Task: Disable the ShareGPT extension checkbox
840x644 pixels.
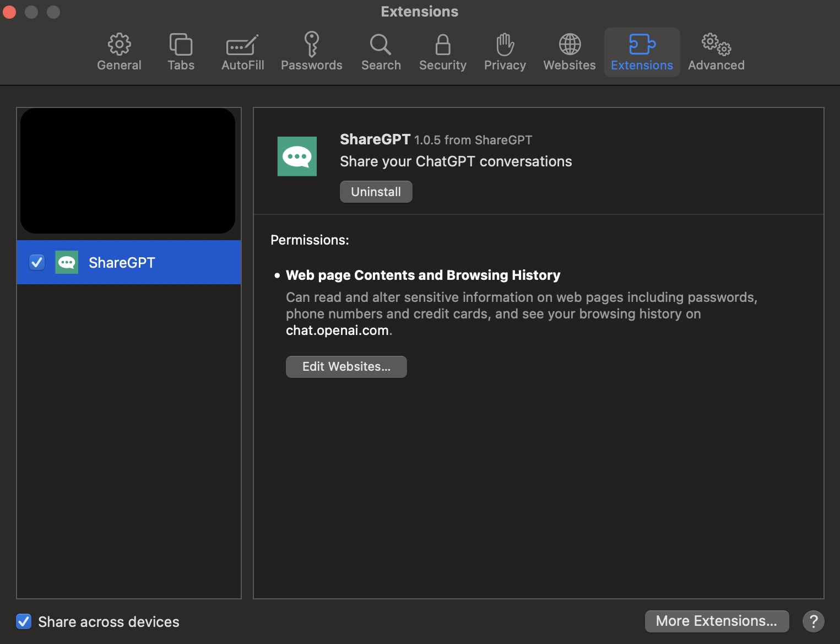Action: coord(36,262)
